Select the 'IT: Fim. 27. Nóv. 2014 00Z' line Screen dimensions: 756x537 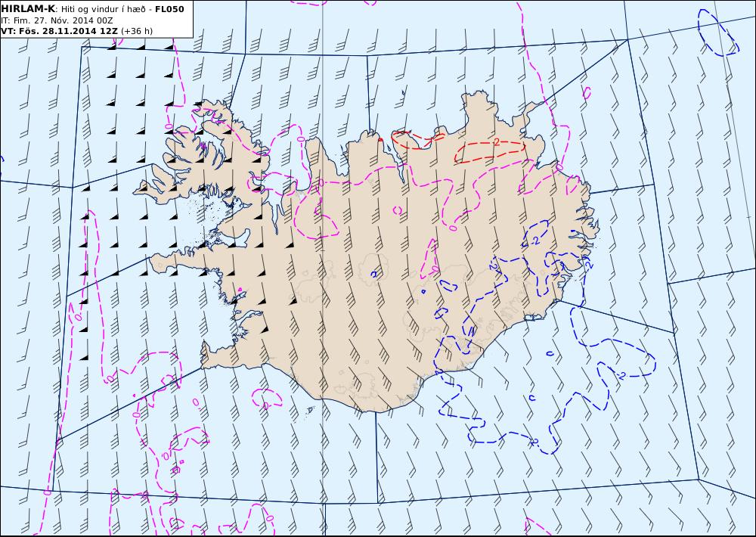(57, 20)
